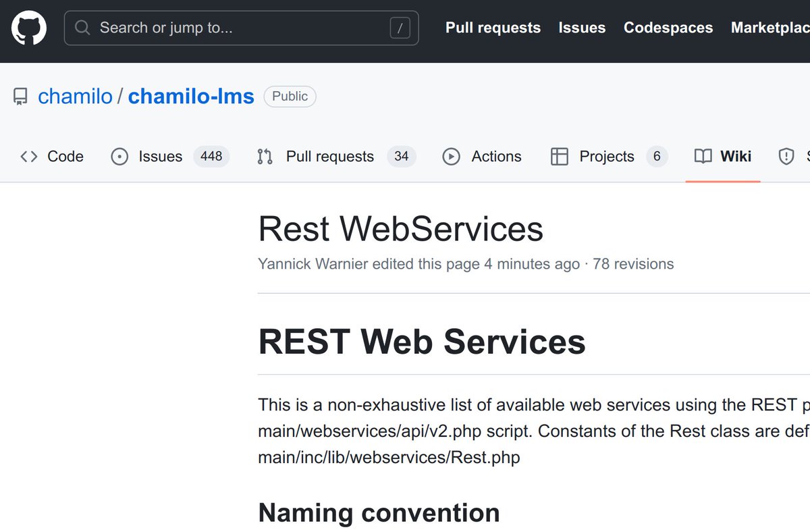Switch to the Projects tab
810x532 pixels.
(610, 157)
